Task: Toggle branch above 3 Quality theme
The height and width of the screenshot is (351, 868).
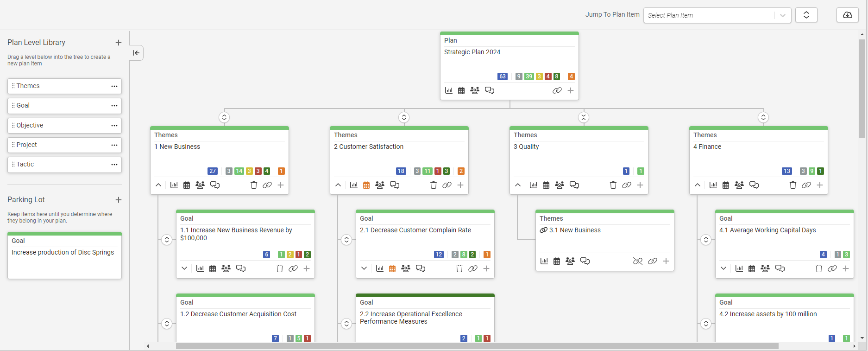Action: [584, 117]
